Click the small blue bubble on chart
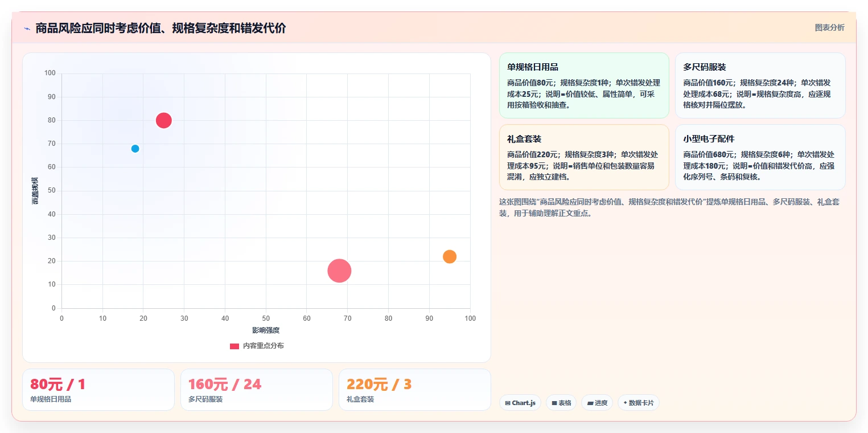This screenshot has width=868, height=433. coord(135,149)
